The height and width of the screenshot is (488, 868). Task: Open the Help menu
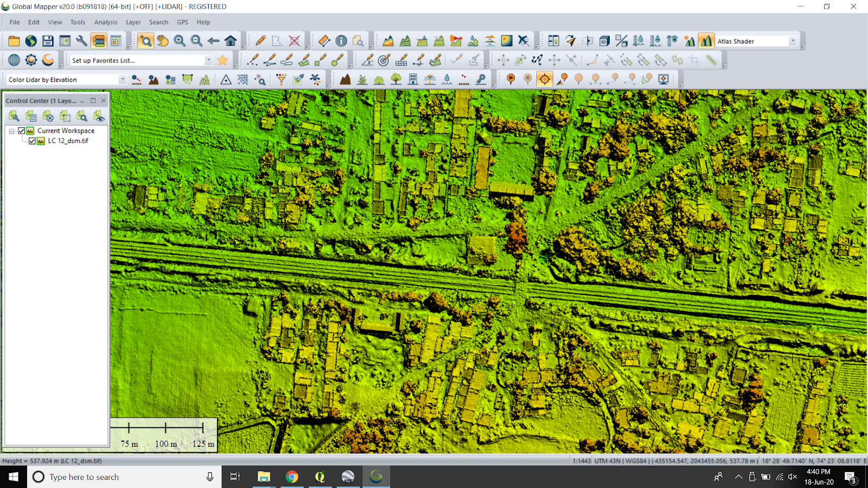pos(203,22)
